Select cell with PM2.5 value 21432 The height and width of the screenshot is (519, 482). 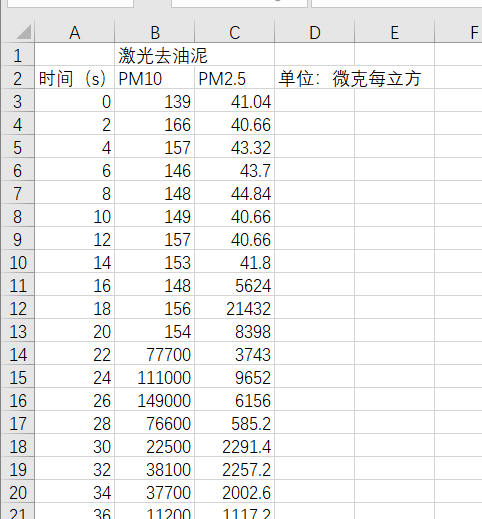click(x=235, y=308)
